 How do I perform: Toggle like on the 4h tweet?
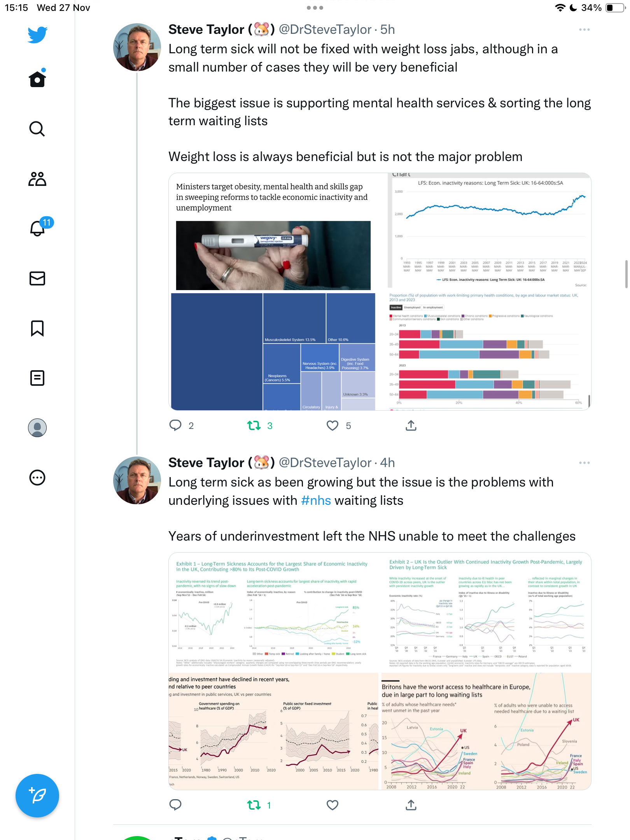point(332,805)
